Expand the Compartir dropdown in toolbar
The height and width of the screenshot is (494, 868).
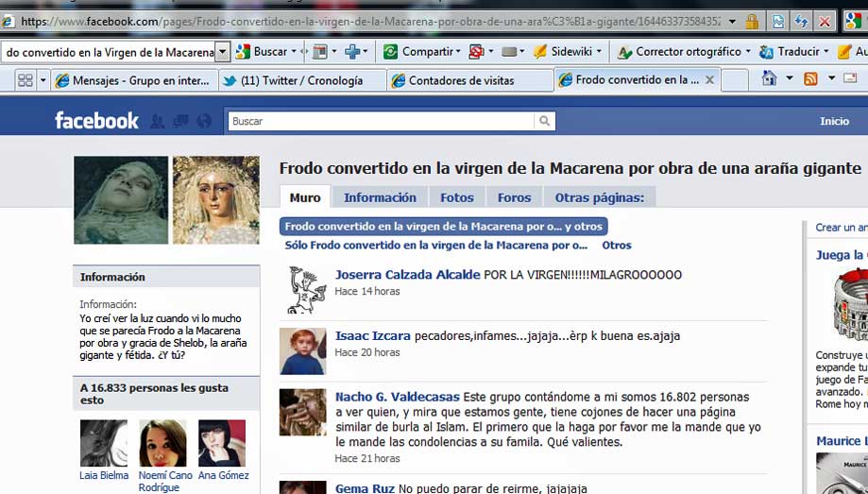[x=458, y=52]
